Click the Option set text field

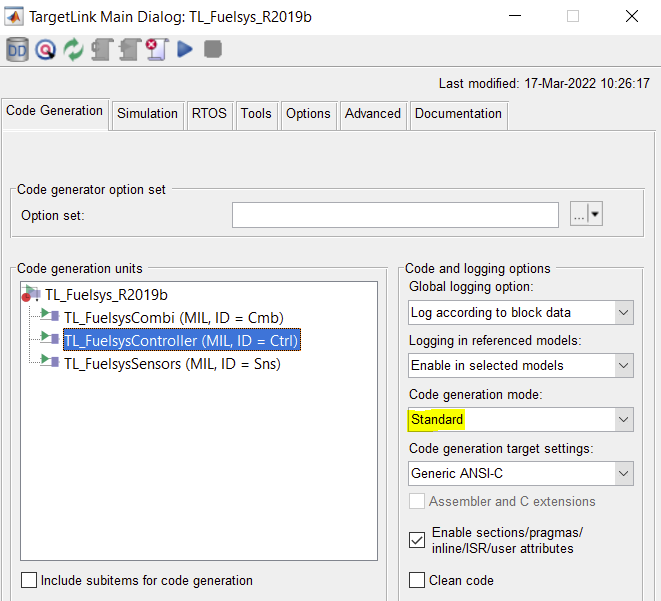coord(395,215)
